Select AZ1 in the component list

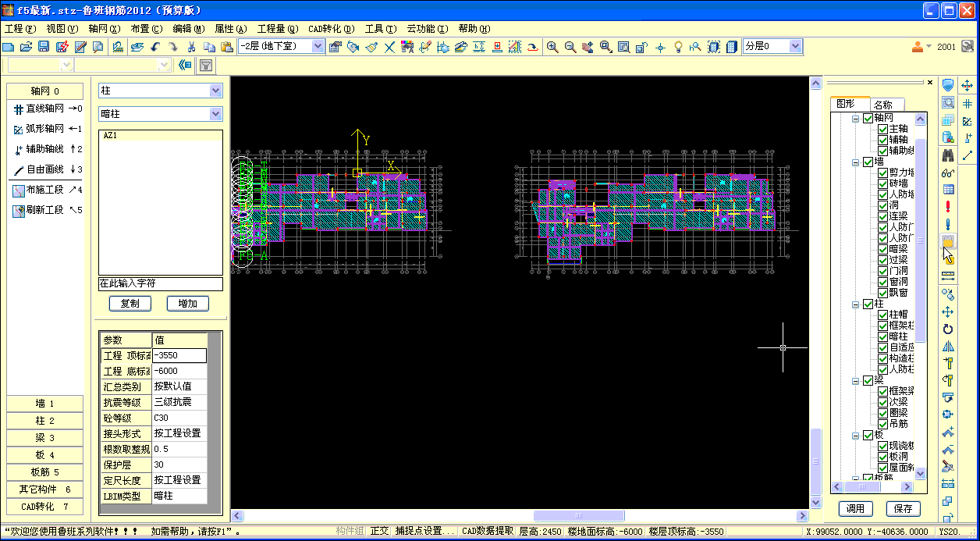[x=160, y=135]
